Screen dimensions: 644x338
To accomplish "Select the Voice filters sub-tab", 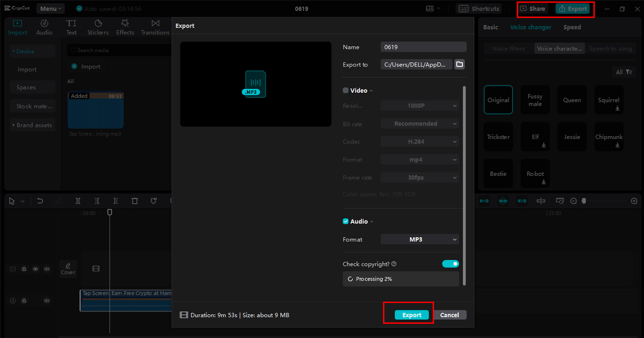I will pos(509,48).
